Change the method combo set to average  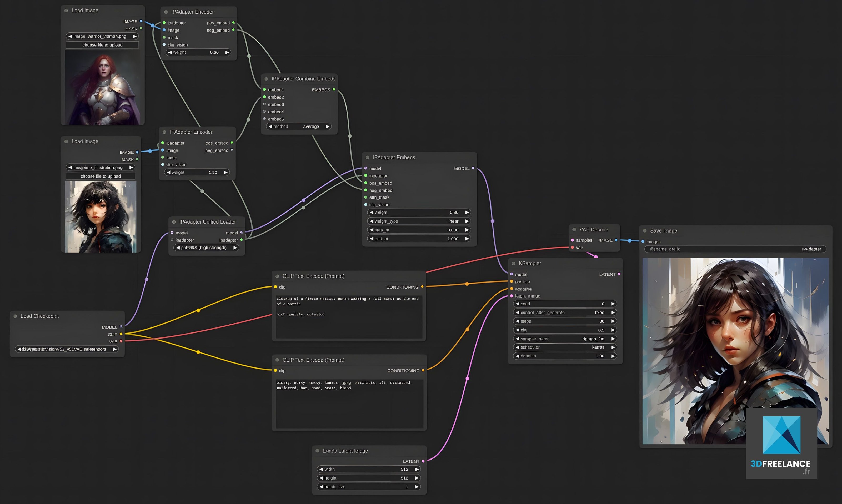[299, 126]
